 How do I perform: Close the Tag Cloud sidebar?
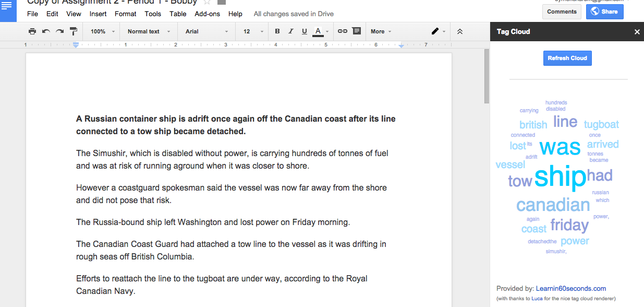point(637,32)
